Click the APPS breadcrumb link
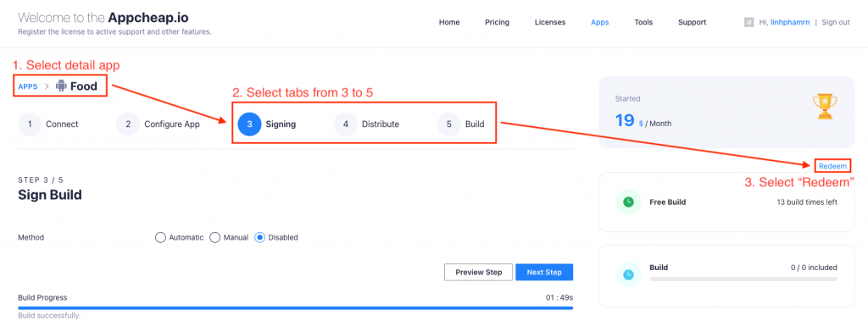868x326 pixels. tap(28, 86)
